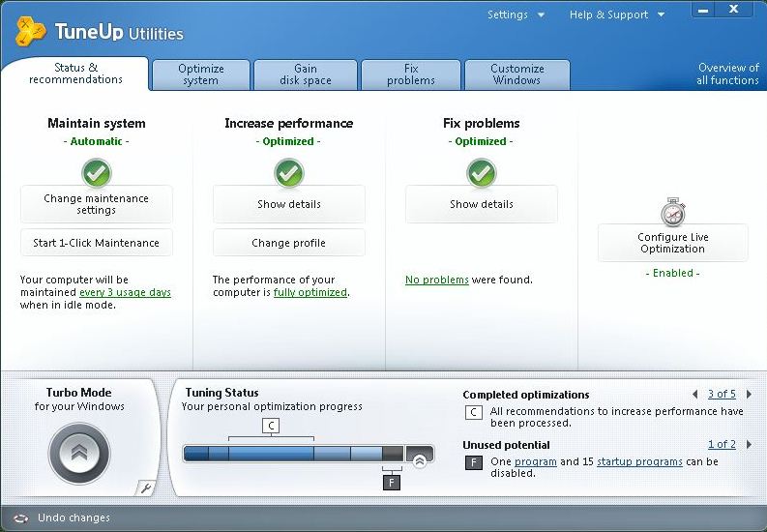Open the Help & Support dropdown
767x532 pixels.
617,15
